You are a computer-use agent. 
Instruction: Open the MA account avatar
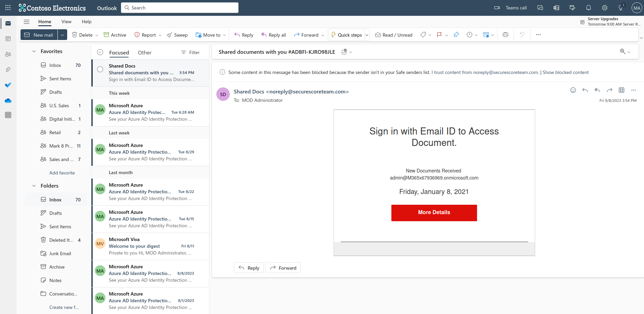pyautogui.click(x=637, y=8)
